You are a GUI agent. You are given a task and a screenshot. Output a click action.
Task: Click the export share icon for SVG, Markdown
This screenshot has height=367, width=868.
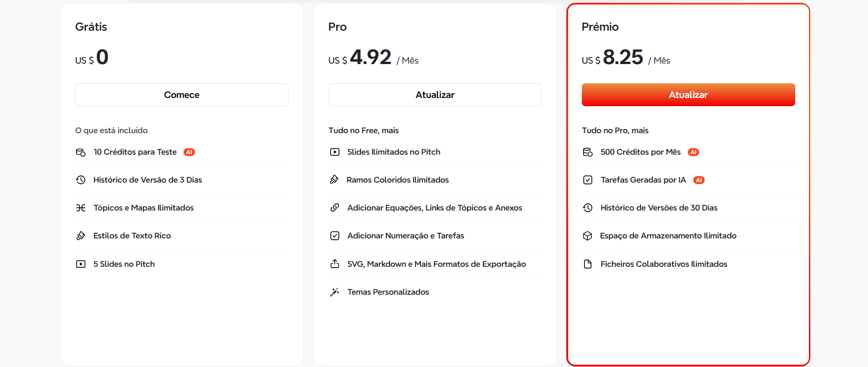click(335, 264)
